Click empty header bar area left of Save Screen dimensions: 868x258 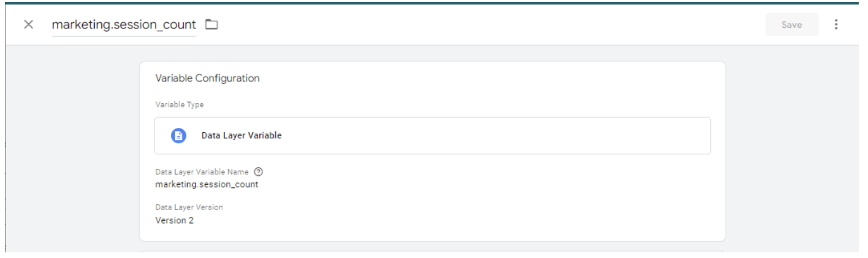[x=493, y=25]
